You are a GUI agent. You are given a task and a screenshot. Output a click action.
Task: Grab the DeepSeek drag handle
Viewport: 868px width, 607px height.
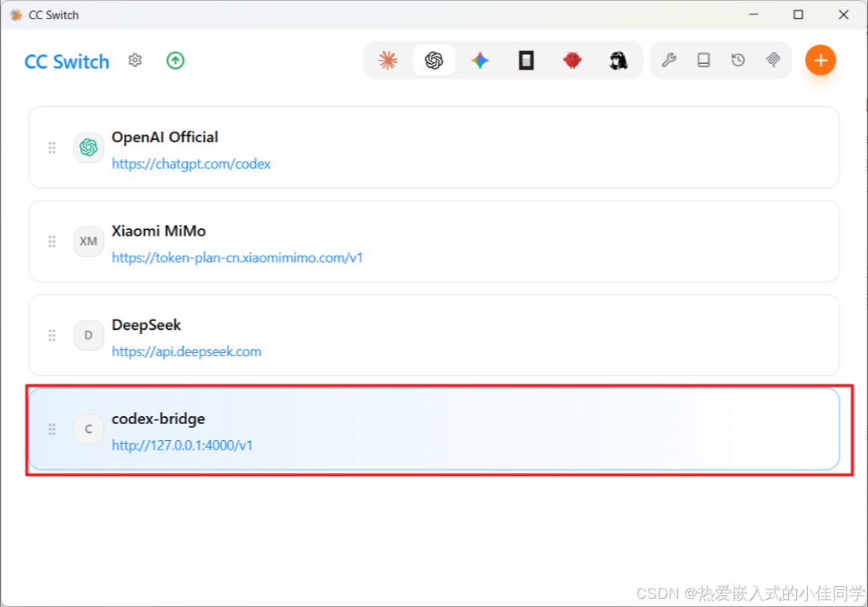(52, 335)
